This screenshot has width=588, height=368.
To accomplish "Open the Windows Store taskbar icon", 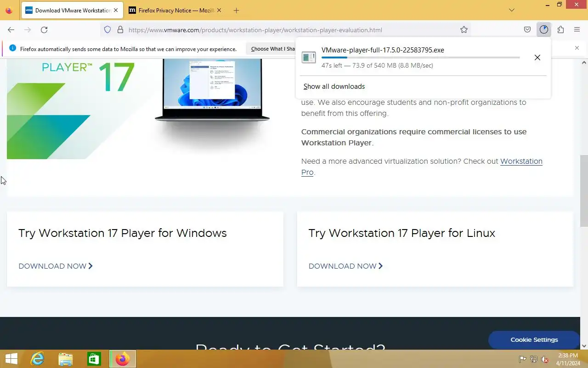I will tap(94, 359).
